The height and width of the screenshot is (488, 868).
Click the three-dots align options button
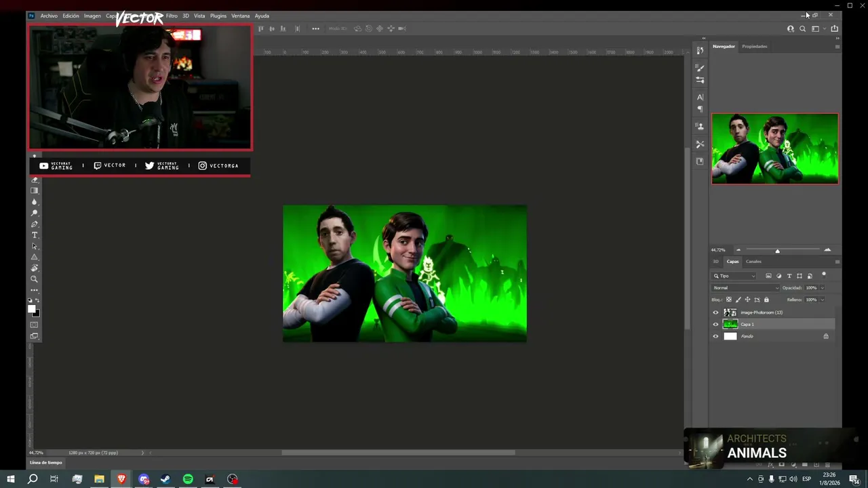315,28
